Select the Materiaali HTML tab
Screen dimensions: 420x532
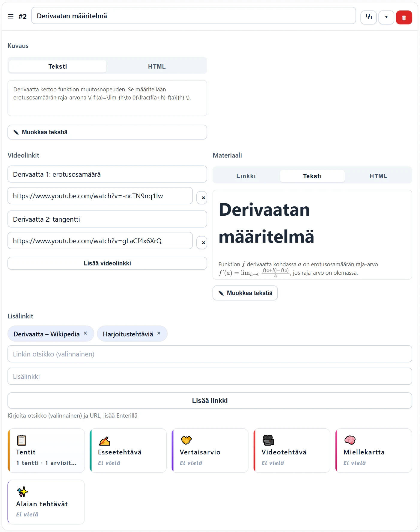[x=379, y=176]
